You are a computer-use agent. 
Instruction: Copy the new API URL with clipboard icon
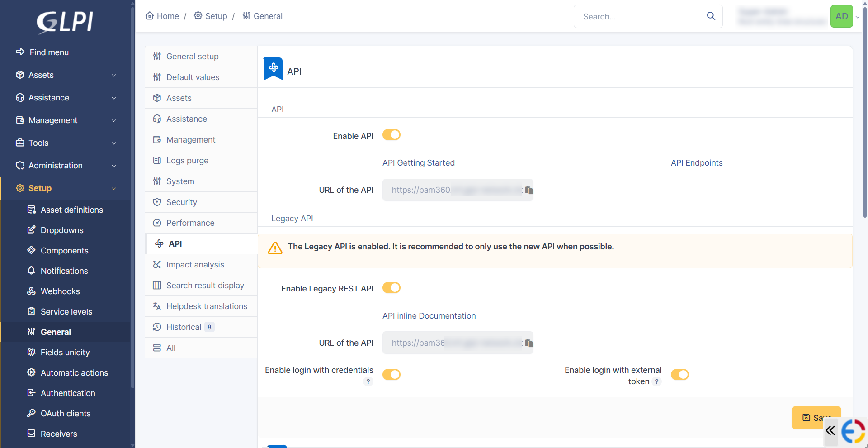(529, 190)
